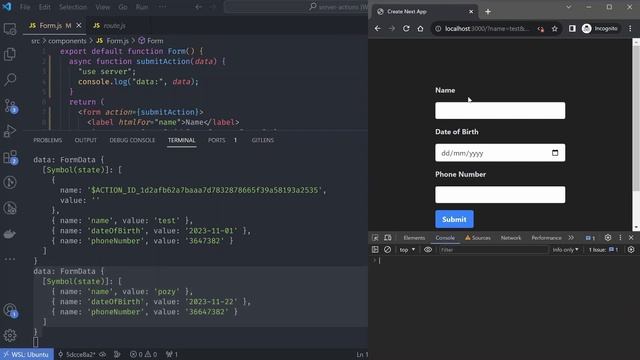
Task: Toggle the browser side panel icon
Action: (572, 29)
